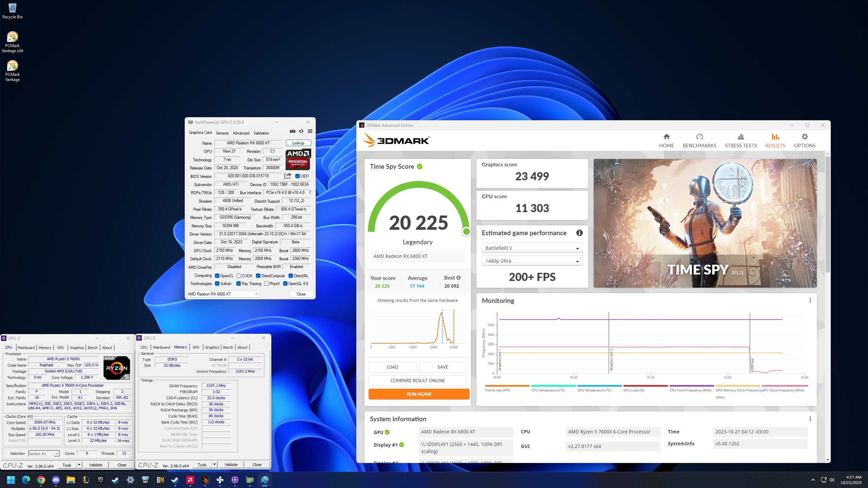The height and width of the screenshot is (488, 868).
Task: Open the 1440p Ultra resolution dropdown
Action: click(532, 261)
